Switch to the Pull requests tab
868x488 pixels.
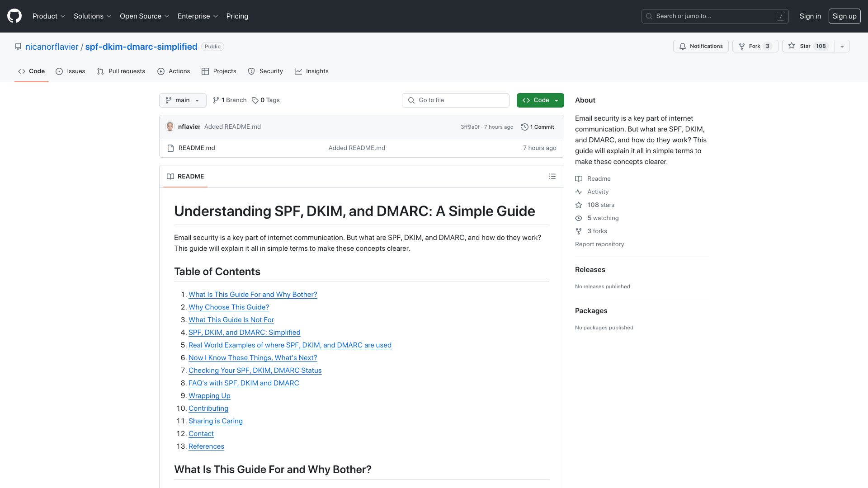click(121, 71)
